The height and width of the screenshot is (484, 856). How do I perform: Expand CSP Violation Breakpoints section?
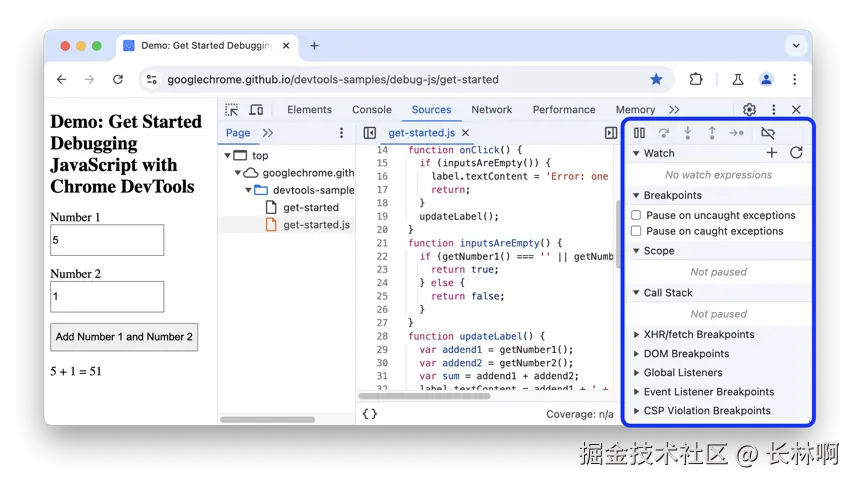[x=636, y=411]
